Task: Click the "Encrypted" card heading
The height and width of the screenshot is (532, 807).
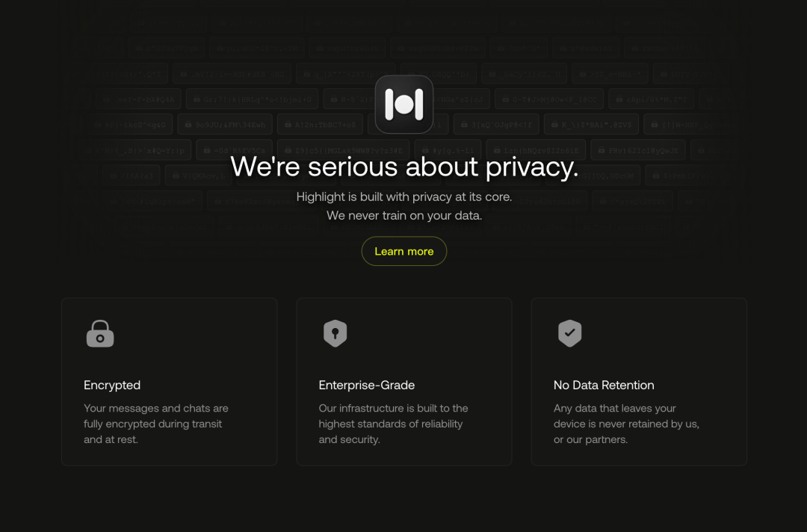Action: coord(112,385)
